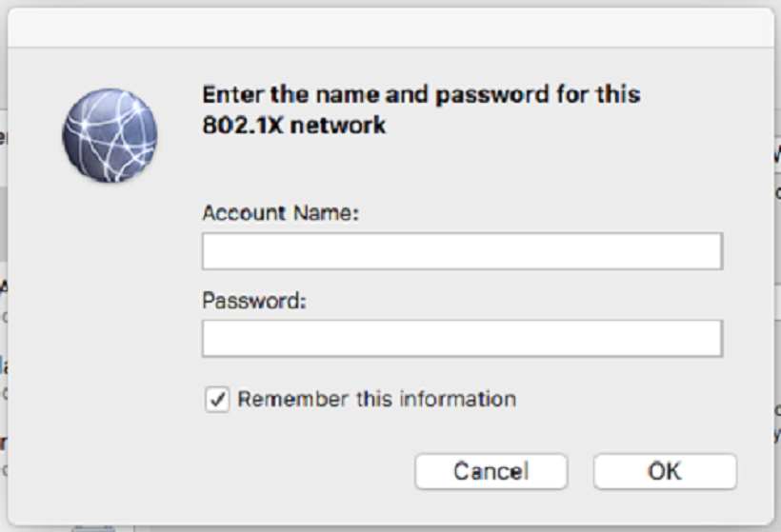The width and height of the screenshot is (781, 532).
Task: Click the word "password" in the bold heading
Action: pyautogui.click(x=492, y=95)
